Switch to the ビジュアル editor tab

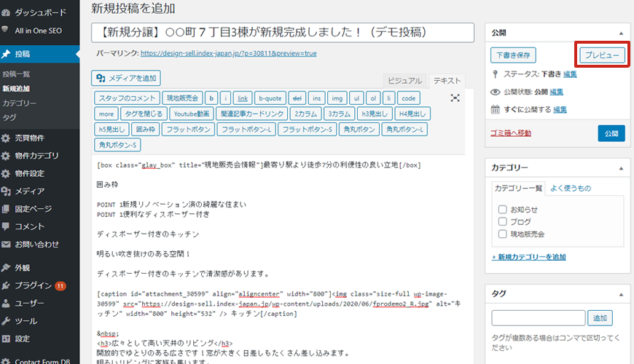pyautogui.click(x=404, y=81)
